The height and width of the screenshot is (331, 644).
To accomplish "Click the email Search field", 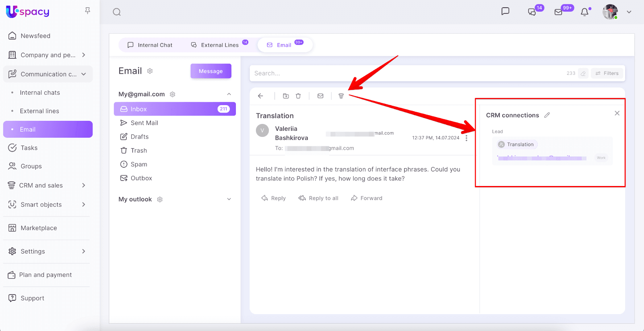I will point(402,73).
